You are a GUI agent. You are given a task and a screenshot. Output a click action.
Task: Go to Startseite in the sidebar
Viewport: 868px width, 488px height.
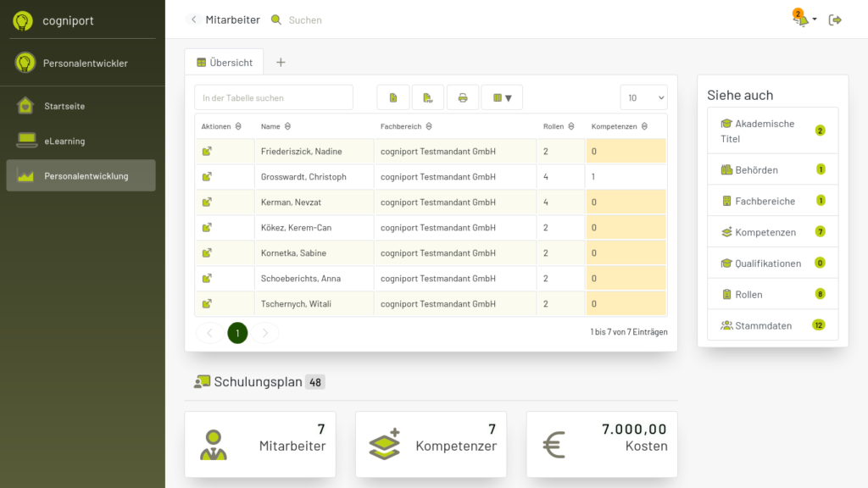coord(64,106)
